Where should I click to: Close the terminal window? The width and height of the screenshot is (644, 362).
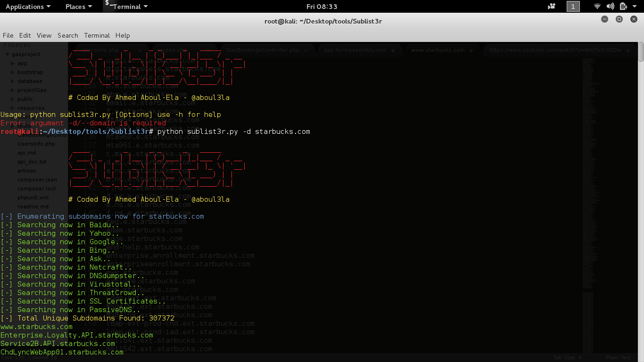634,19
